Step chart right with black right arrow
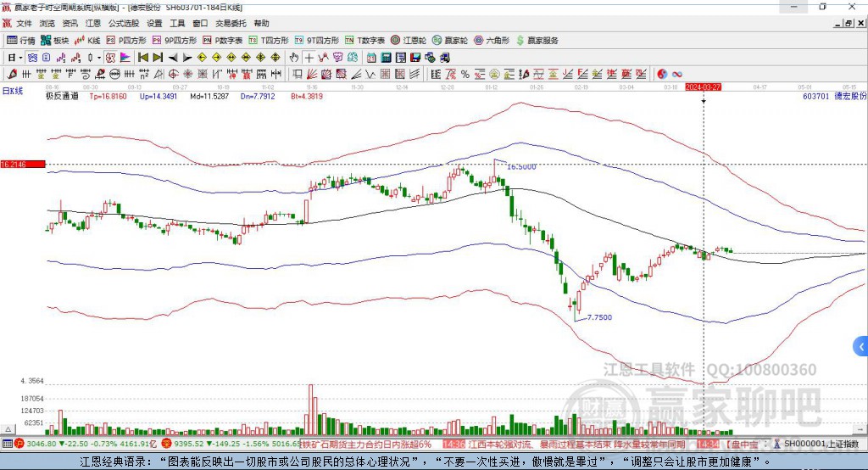The width and height of the screenshot is (868, 470). click(187, 58)
